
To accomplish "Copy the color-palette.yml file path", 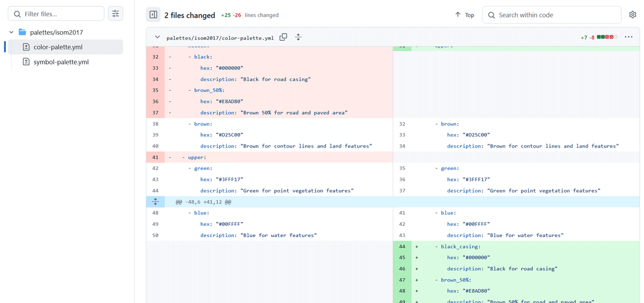I will tap(283, 37).
